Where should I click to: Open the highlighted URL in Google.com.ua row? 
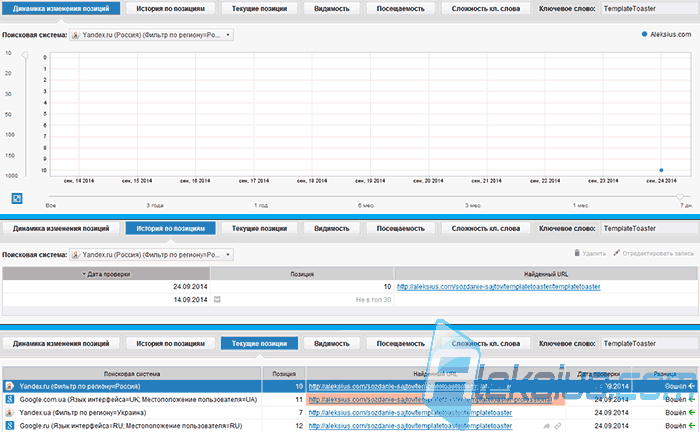click(x=430, y=399)
